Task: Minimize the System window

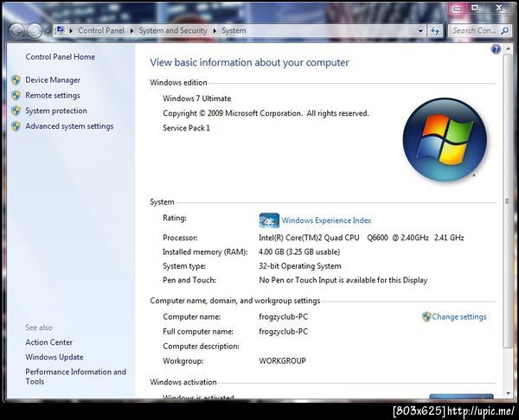Action: click(x=458, y=8)
